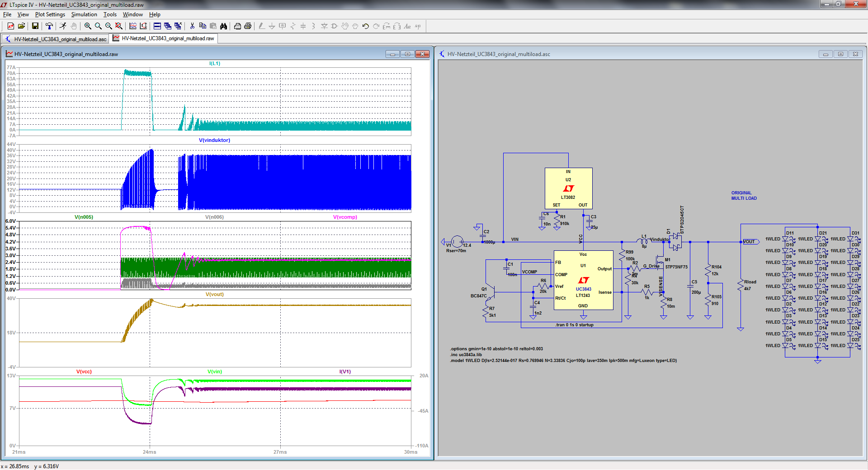Click the Cut scissors icon
This screenshot has height=470, width=868.
point(192,26)
